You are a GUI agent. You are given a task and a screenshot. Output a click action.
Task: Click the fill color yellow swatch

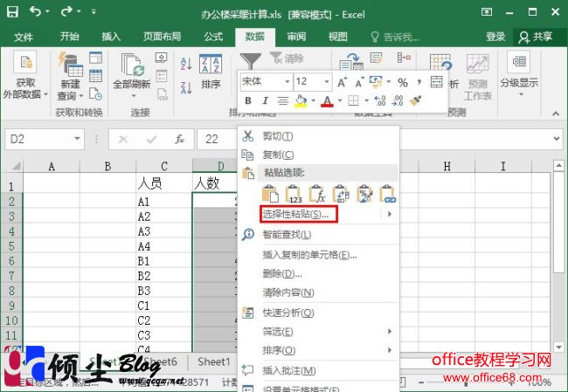(301, 101)
